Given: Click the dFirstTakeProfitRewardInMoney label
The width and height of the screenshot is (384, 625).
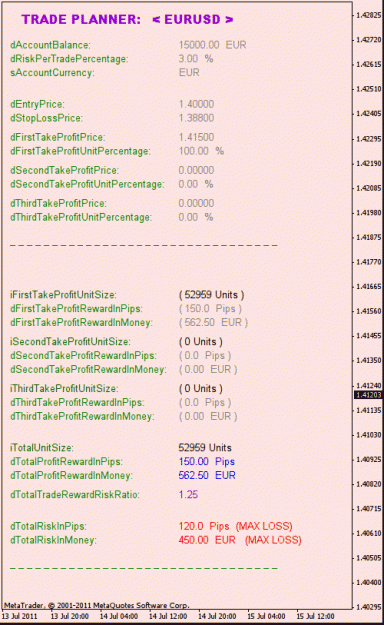Looking at the screenshot, I should click(81, 323).
